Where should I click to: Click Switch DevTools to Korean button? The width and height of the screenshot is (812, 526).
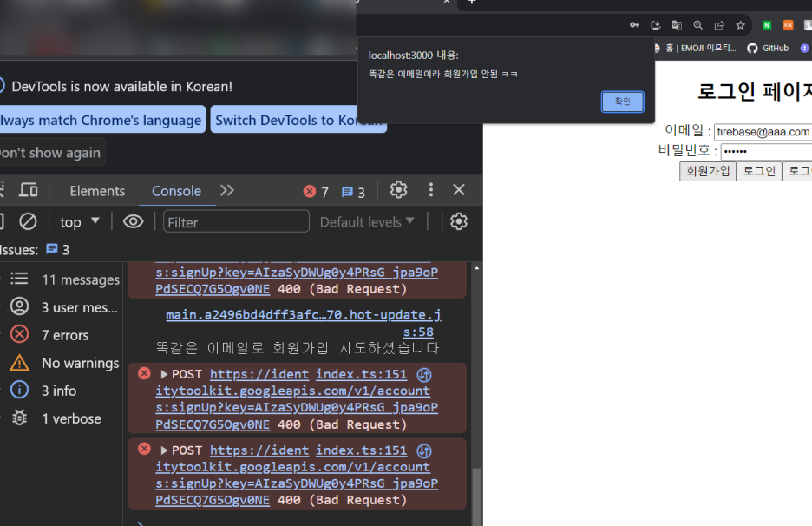click(298, 120)
